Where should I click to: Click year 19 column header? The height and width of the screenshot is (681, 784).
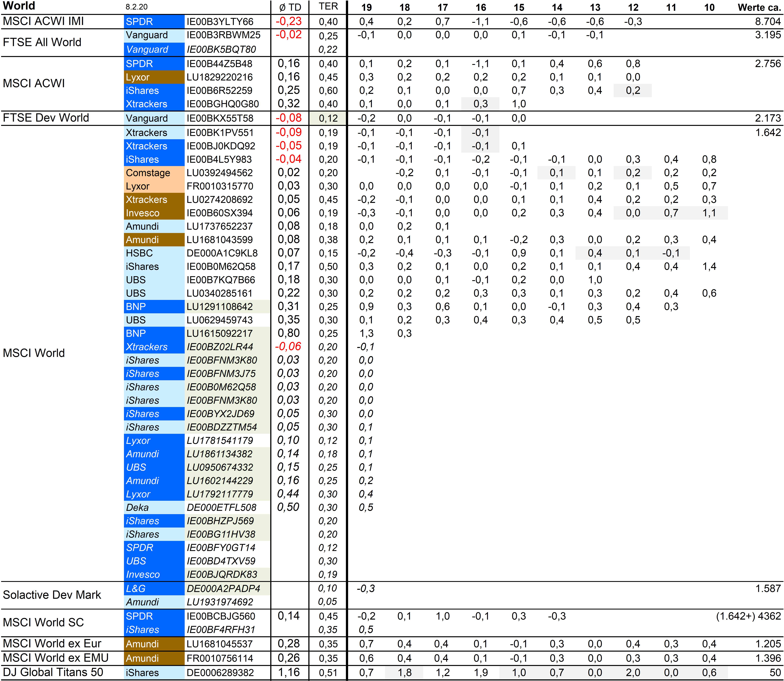366,7
